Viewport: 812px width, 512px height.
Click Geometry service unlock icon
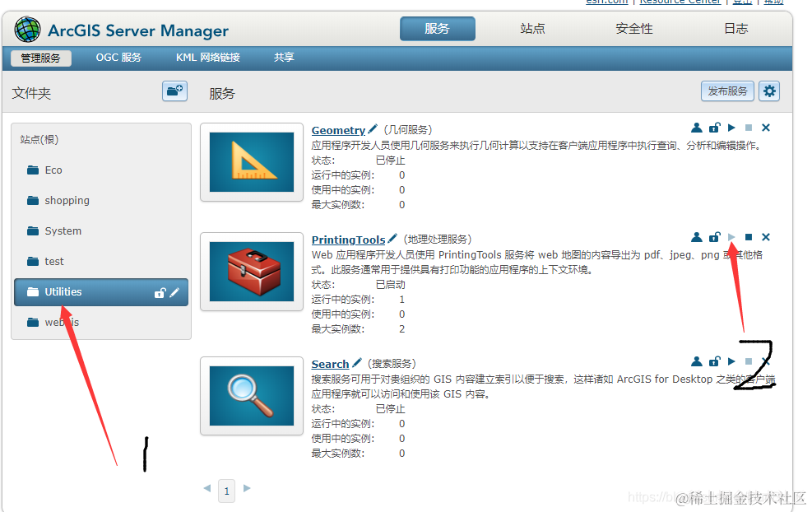tap(715, 128)
